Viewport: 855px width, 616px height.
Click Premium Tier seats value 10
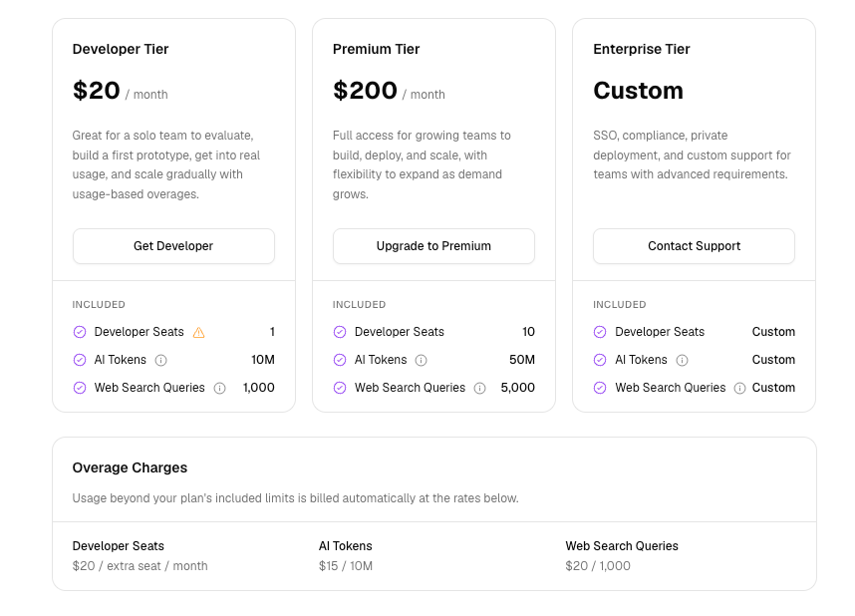(x=528, y=332)
